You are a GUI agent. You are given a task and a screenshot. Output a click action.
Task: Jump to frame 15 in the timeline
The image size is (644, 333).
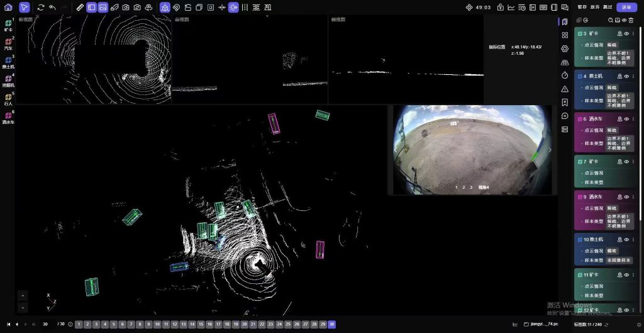coord(201,324)
